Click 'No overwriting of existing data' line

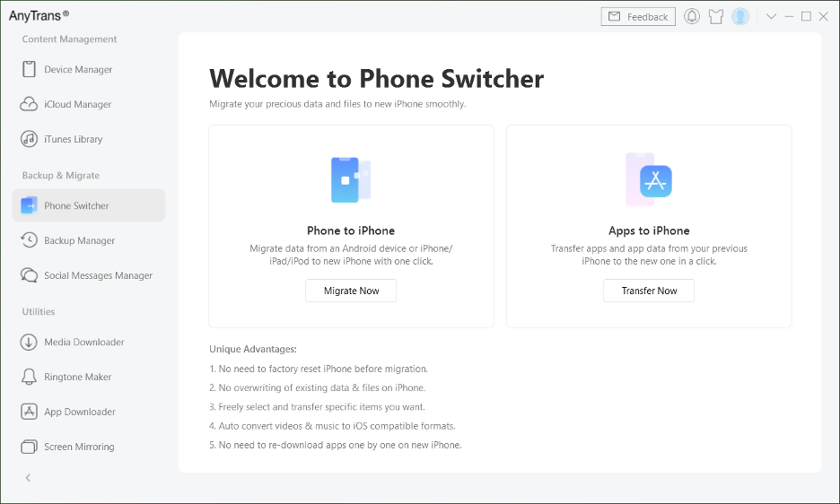pyautogui.click(x=317, y=387)
